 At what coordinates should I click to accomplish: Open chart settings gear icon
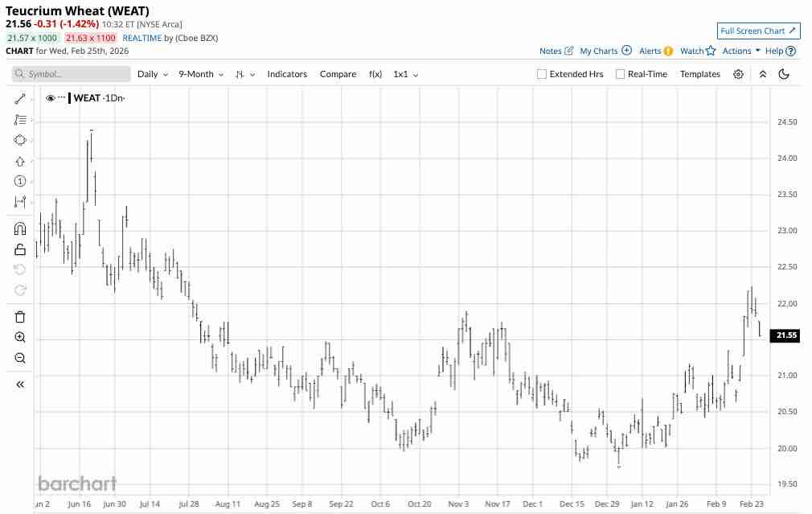point(739,74)
